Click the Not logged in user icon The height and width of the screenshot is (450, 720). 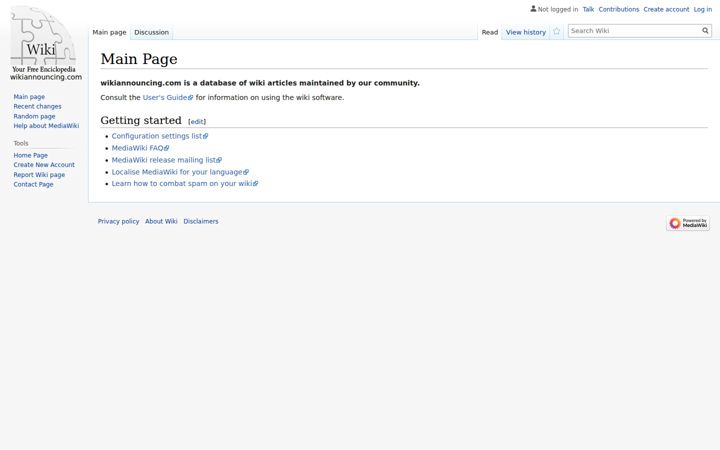click(533, 9)
